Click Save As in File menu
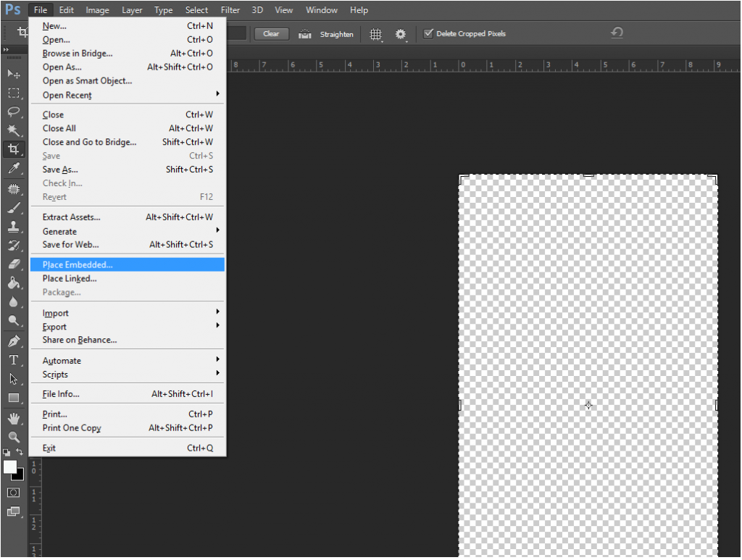Viewport: 742px width, 560px height. pos(60,170)
